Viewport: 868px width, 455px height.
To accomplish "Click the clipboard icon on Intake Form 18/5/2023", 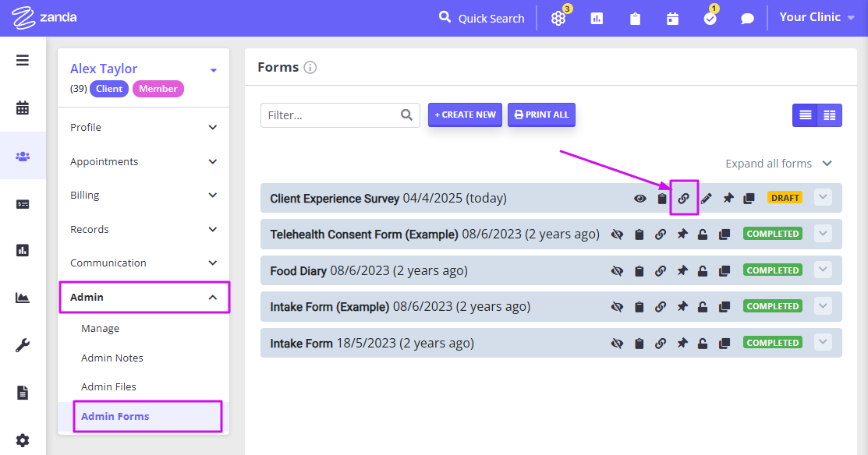I will (x=639, y=344).
